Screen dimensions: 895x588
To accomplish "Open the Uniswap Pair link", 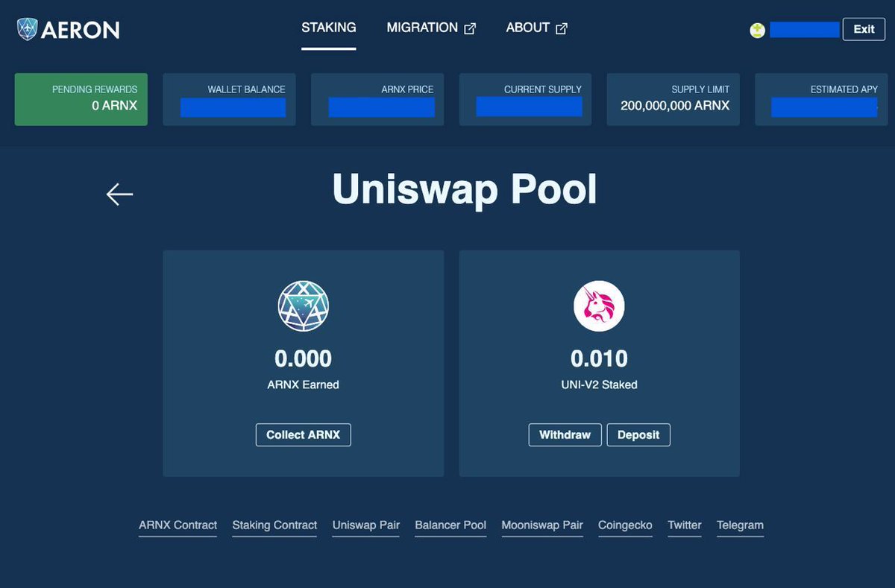I will point(366,525).
